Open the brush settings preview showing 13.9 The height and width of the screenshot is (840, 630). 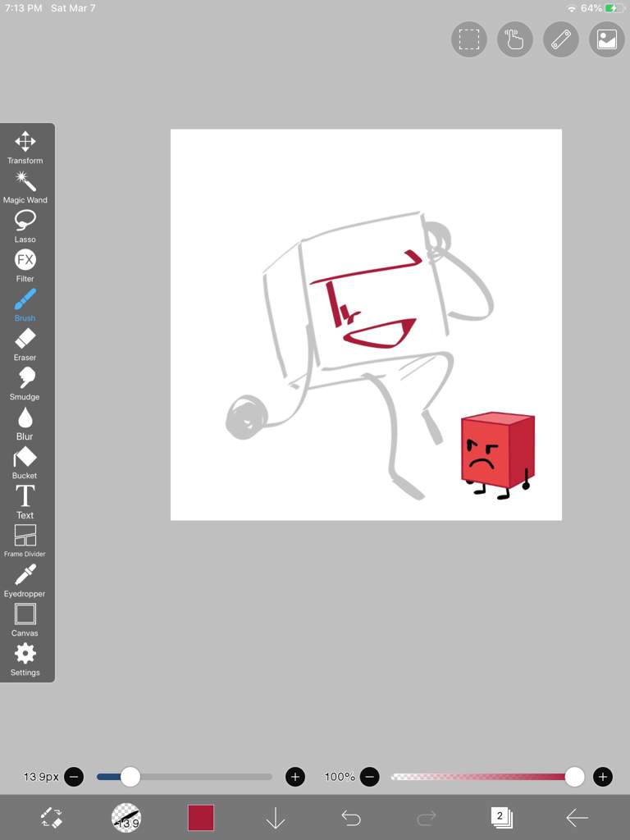coord(126,818)
